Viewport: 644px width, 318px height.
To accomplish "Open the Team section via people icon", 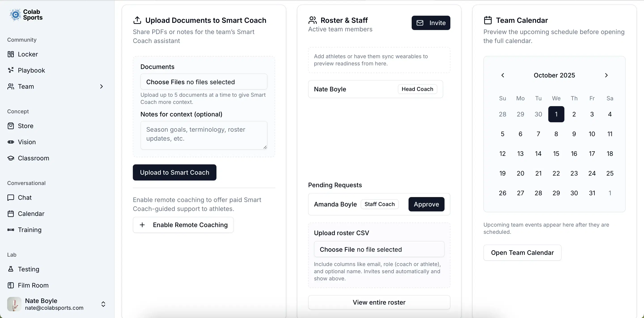I will pos(11,86).
